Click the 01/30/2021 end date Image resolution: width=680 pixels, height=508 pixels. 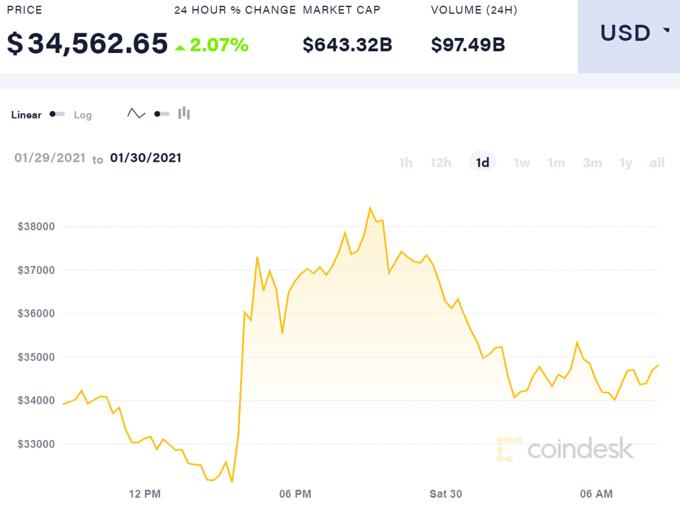[146, 158]
